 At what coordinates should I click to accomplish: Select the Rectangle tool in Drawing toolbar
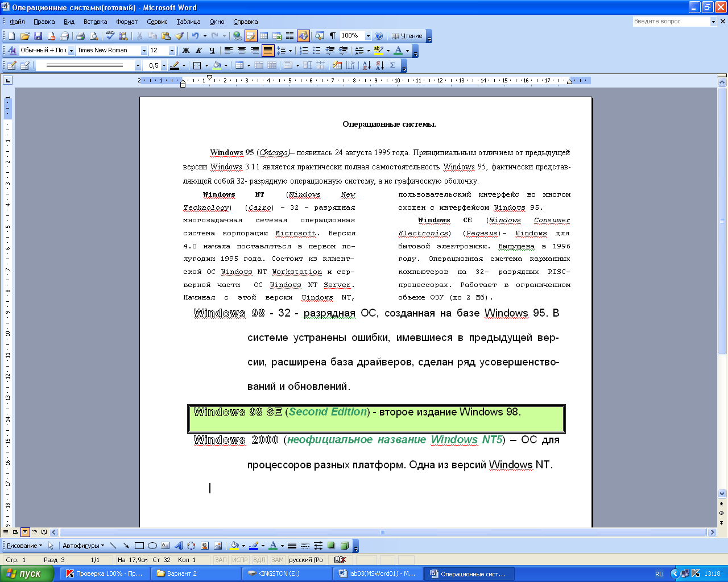click(139, 546)
